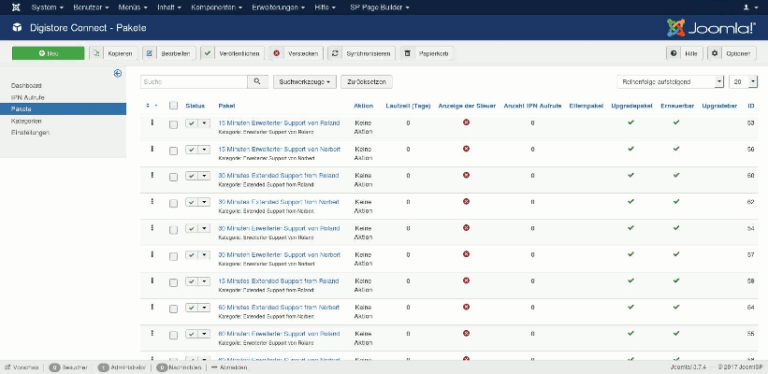Open status dropdown arrow for row ID 57
The width and height of the screenshot is (768, 374).
tap(204, 255)
